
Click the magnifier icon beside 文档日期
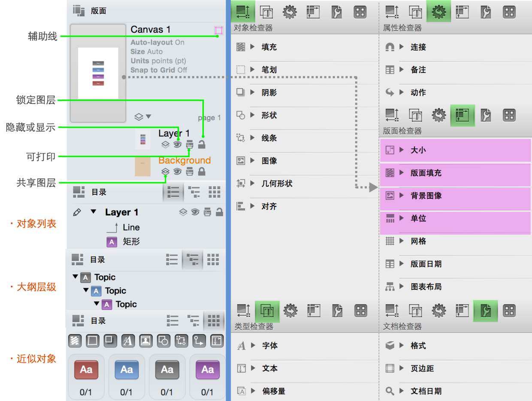[390, 391]
